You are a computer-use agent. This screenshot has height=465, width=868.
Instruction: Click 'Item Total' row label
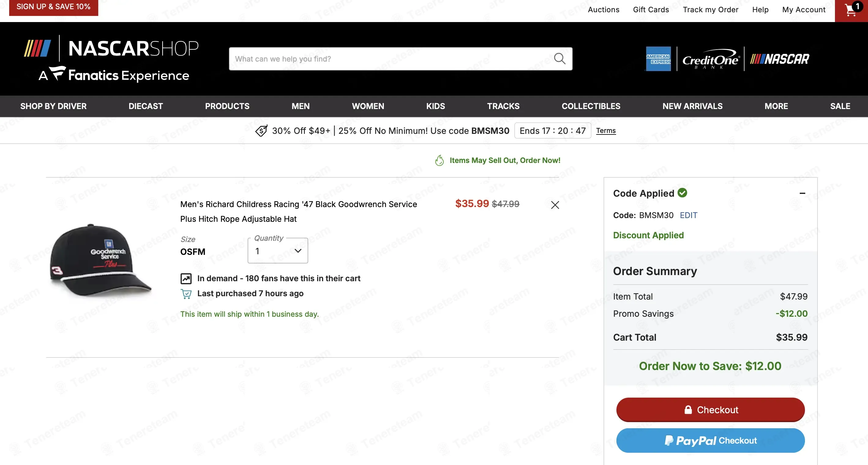(x=633, y=297)
